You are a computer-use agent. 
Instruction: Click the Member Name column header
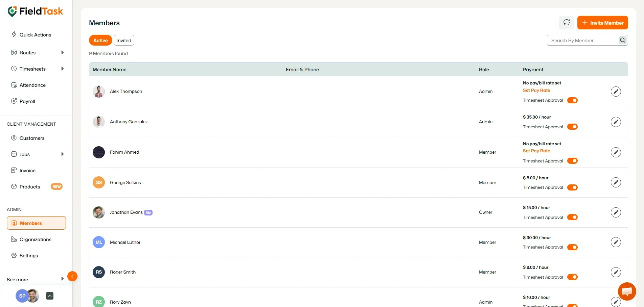(110, 70)
